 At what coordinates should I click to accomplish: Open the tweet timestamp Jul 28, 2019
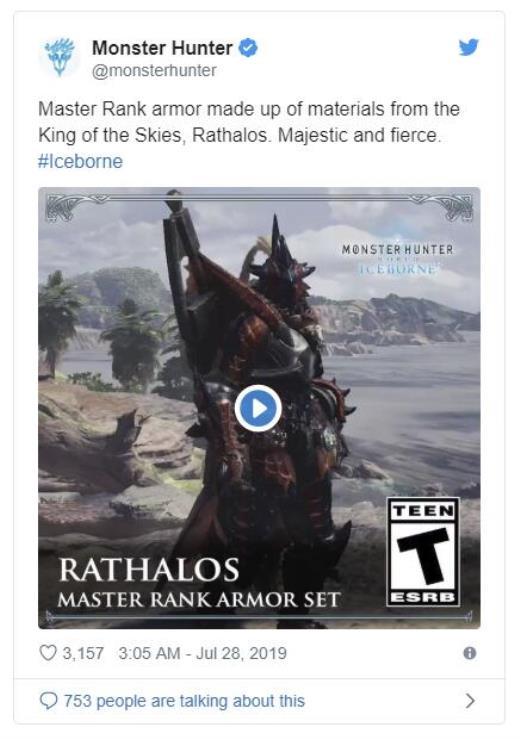203,653
